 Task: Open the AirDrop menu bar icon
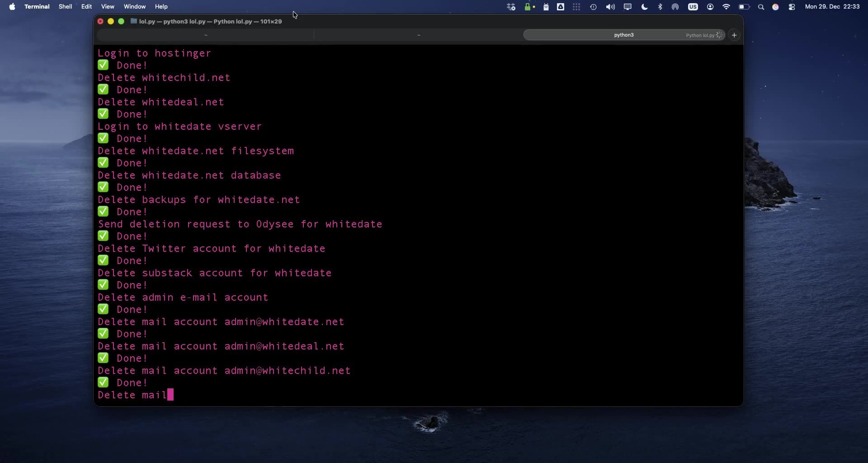click(675, 7)
